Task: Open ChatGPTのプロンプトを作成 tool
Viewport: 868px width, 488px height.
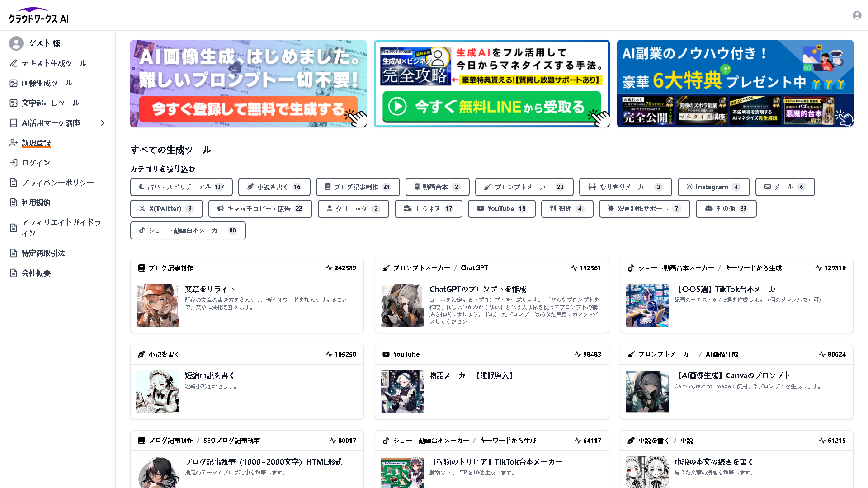Action: [477, 289]
